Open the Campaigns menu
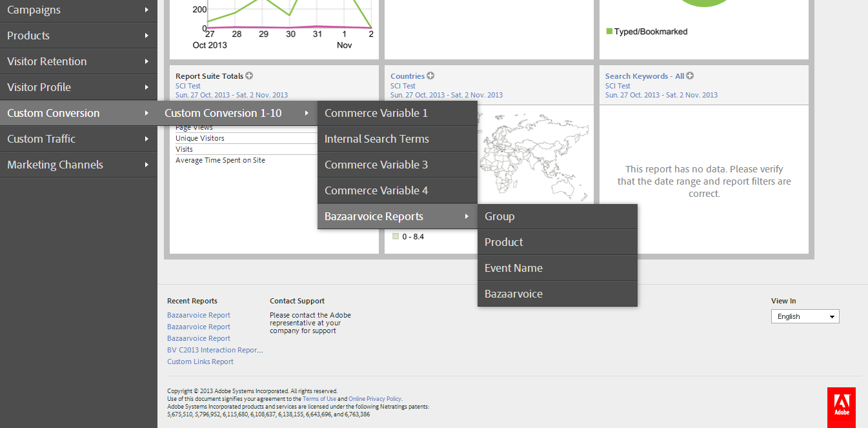 click(79, 10)
